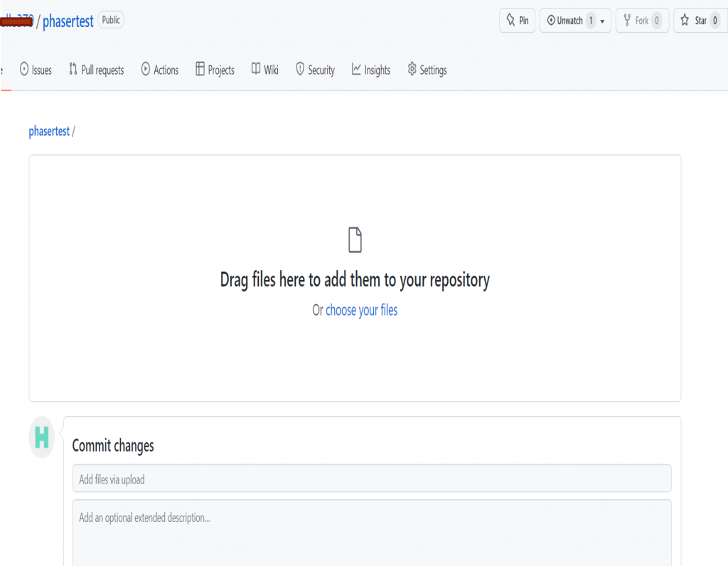Open the Pull requests tab
The image size is (728, 566).
(x=97, y=70)
